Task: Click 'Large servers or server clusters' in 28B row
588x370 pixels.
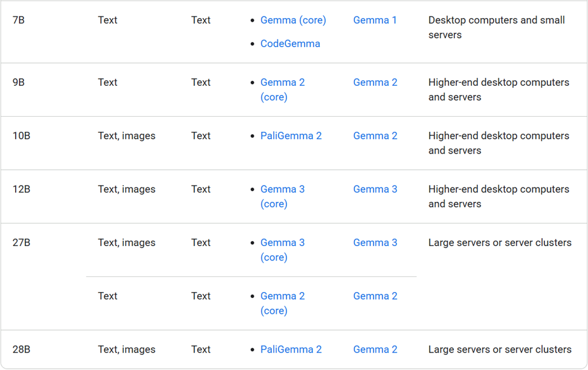Action: [x=500, y=349]
